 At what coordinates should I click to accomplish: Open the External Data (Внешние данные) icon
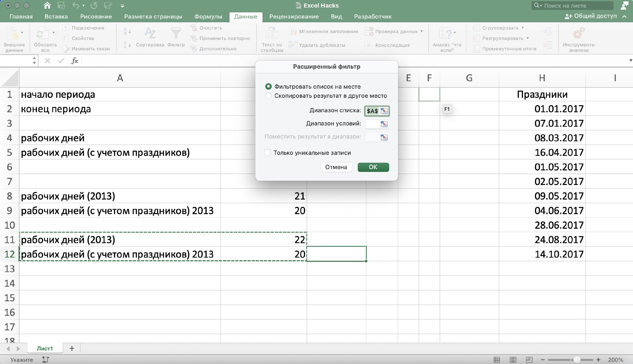tap(12, 33)
